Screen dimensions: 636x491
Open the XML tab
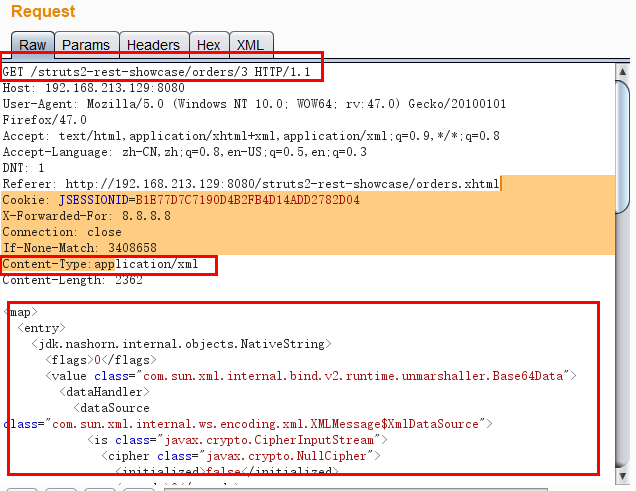(x=251, y=45)
